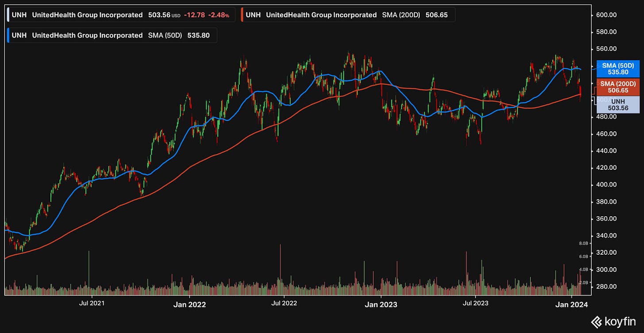Click the red SMA (200D) 506.65 axis label

tap(618, 87)
